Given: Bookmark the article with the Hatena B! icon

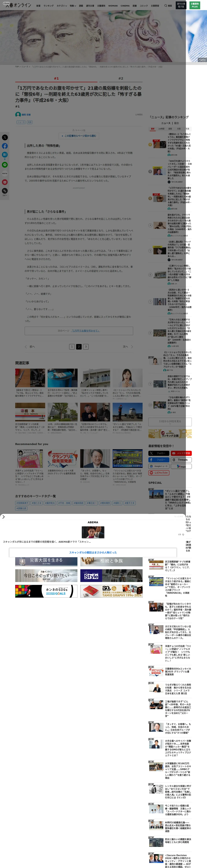Looking at the screenshot, I should 5,155.
